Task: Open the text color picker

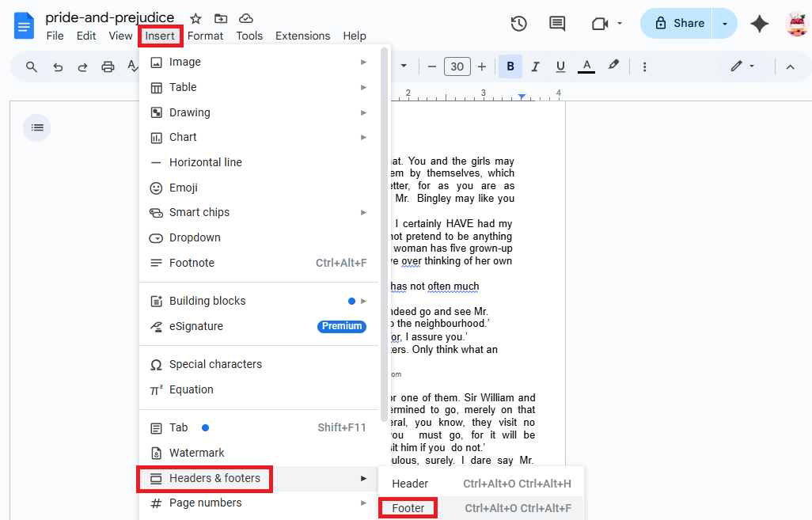Action: pos(586,66)
